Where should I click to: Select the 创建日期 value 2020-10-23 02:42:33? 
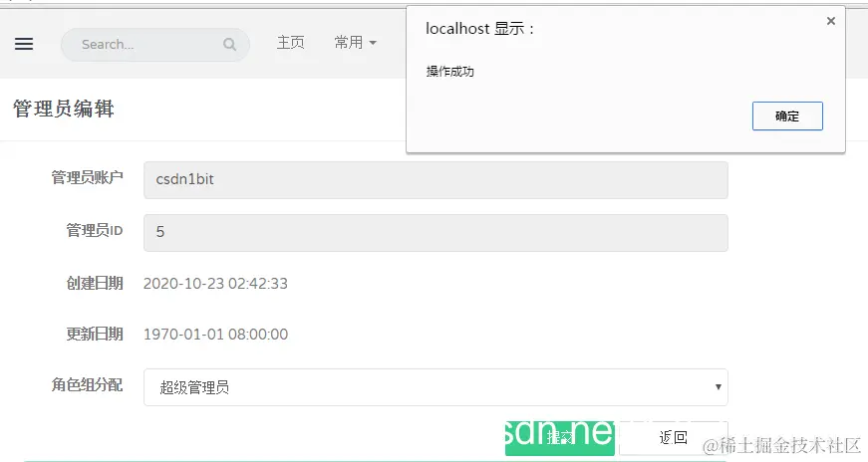pos(215,284)
